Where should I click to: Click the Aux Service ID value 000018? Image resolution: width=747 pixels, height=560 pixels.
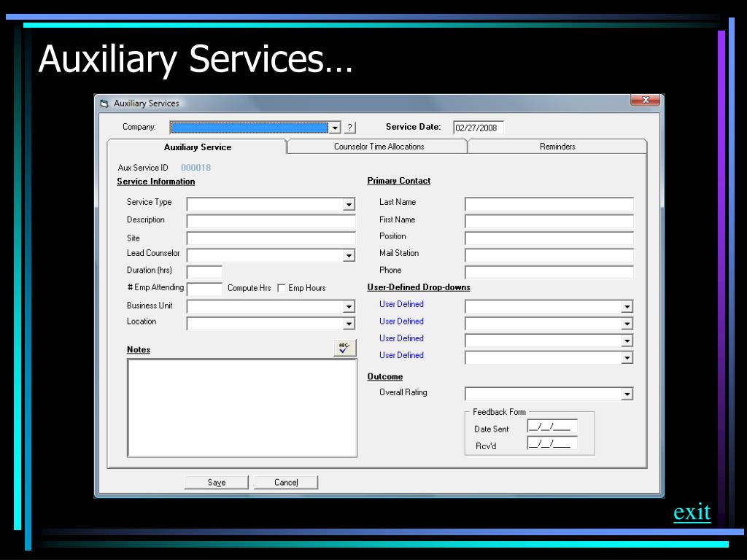pyautogui.click(x=196, y=168)
